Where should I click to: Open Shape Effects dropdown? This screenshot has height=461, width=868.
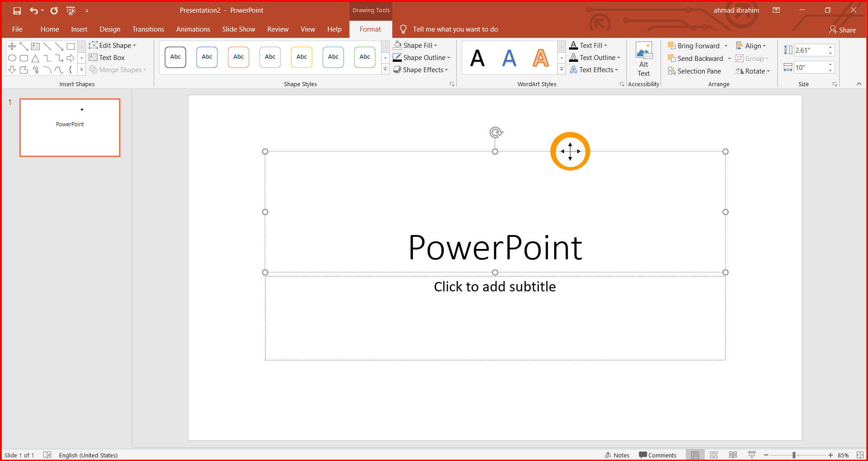click(x=420, y=70)
